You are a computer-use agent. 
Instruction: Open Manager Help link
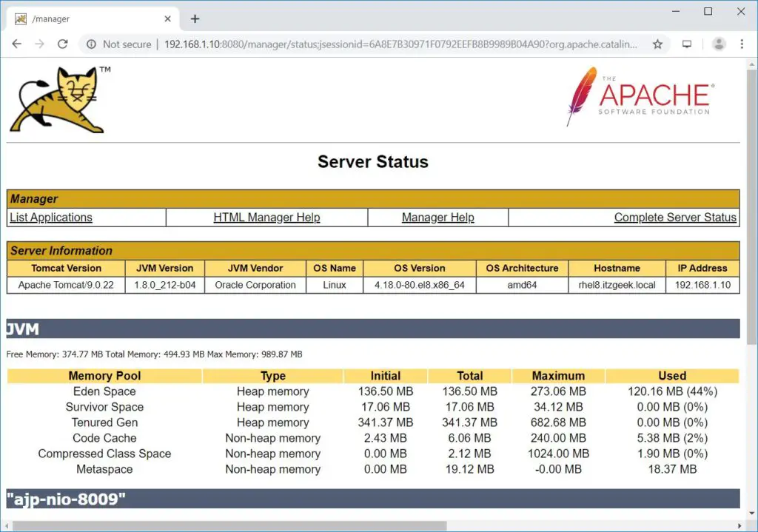click(438, 218)
